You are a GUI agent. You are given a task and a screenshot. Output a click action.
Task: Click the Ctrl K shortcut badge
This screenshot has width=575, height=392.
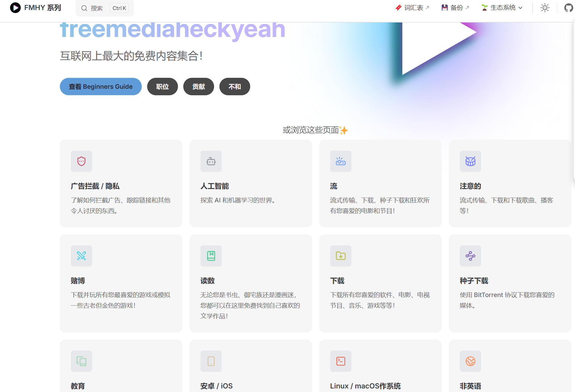point(119,8)
